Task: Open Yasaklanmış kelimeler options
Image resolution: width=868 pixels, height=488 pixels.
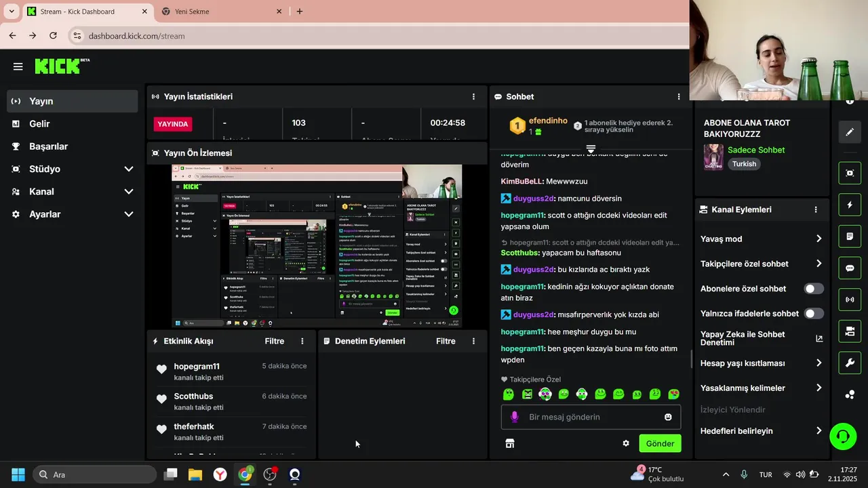Action: pyautogui.click(x=819, y=388)
